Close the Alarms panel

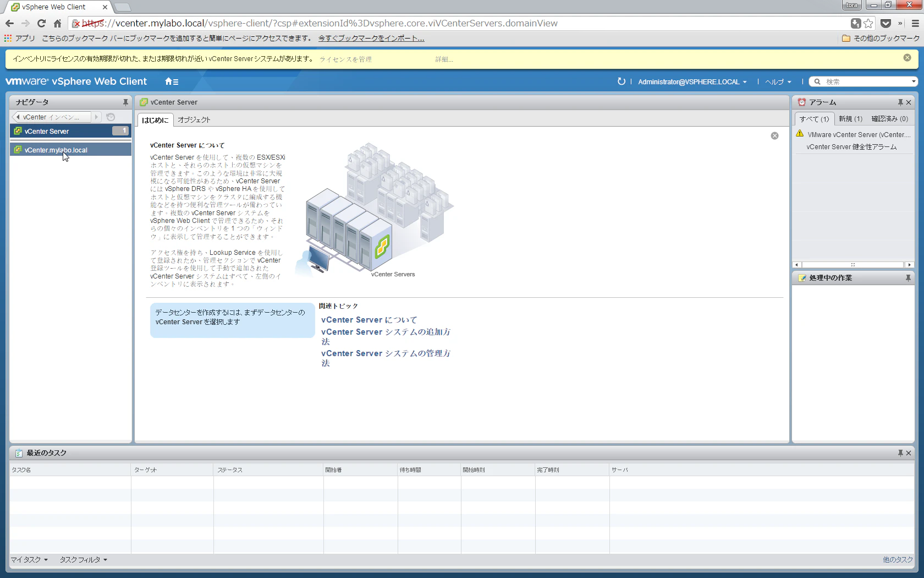click(909, 102)
